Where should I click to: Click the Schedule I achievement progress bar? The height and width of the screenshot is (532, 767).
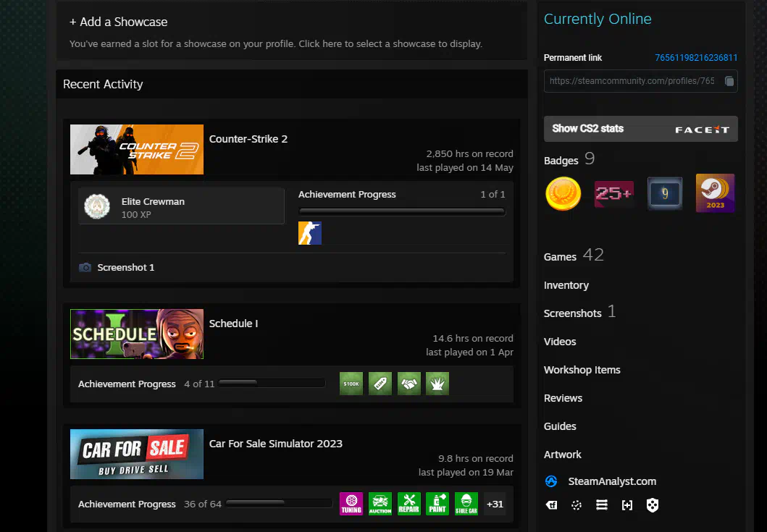coord(272,384)
